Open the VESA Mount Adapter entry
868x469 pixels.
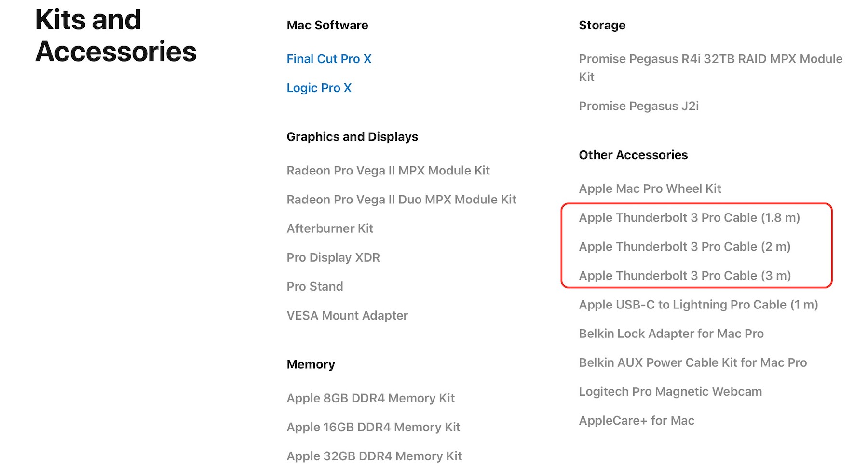point(347,316)
